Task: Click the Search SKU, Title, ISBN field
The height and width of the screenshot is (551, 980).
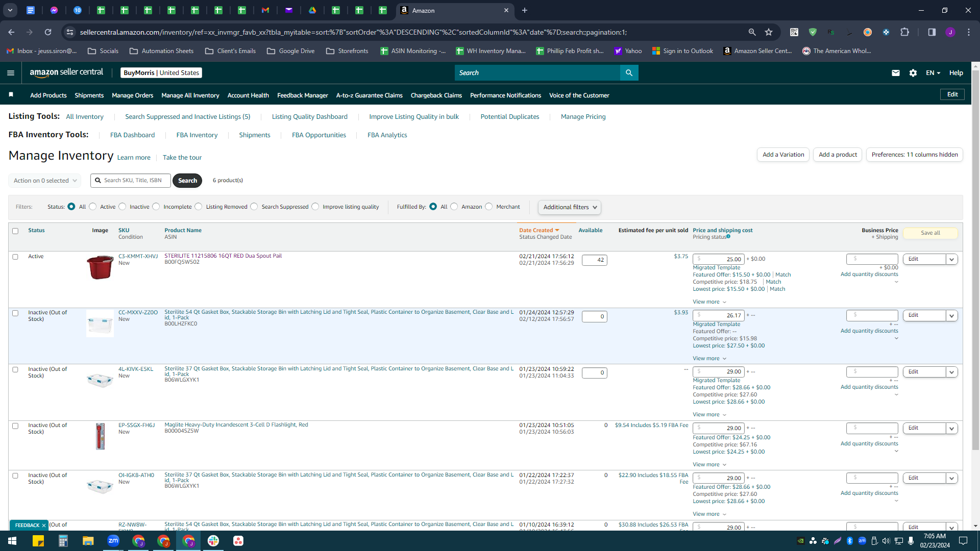Action: [131, 181]
